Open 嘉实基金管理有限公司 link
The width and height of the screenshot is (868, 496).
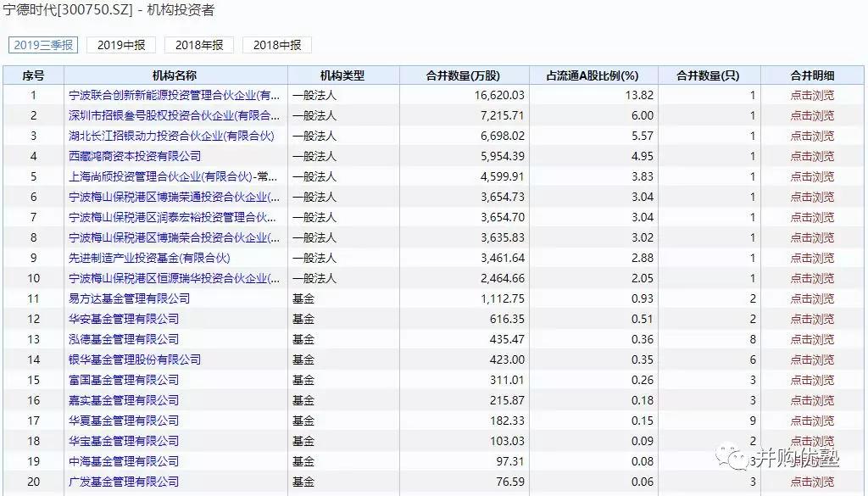pos(124,400)
